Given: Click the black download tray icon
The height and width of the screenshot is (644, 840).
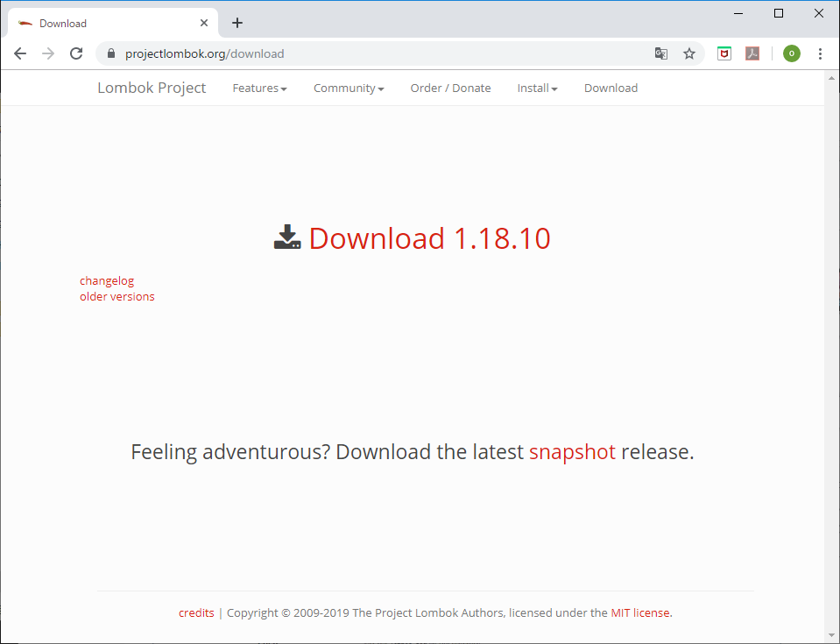Looking at the screenshot, I should 287,237.
